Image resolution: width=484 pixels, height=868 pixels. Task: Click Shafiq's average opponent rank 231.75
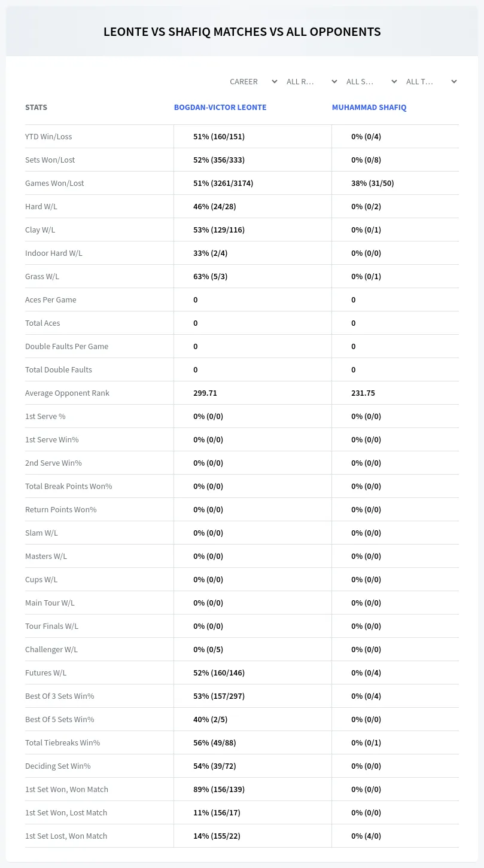[x=363, y=393]
